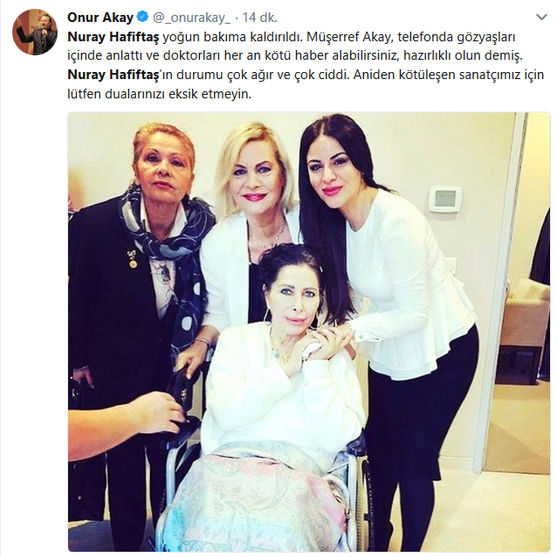Open Onur Akay's profile picture
The height and width of the screenshot is (557, 557).
pos(34,32)
